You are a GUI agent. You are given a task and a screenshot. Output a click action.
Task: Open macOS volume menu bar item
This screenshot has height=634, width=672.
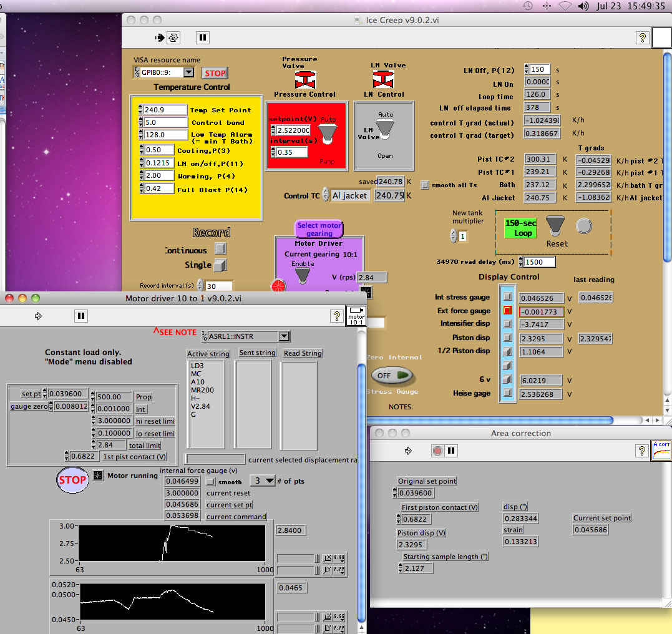(584, 6)
